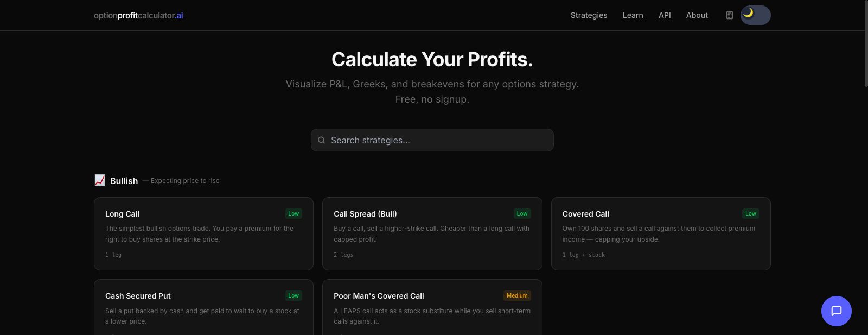Image resolution: width=868 pixels, height=335 pixels.
Task: Click the About navigation link
Action: [697, 15]
